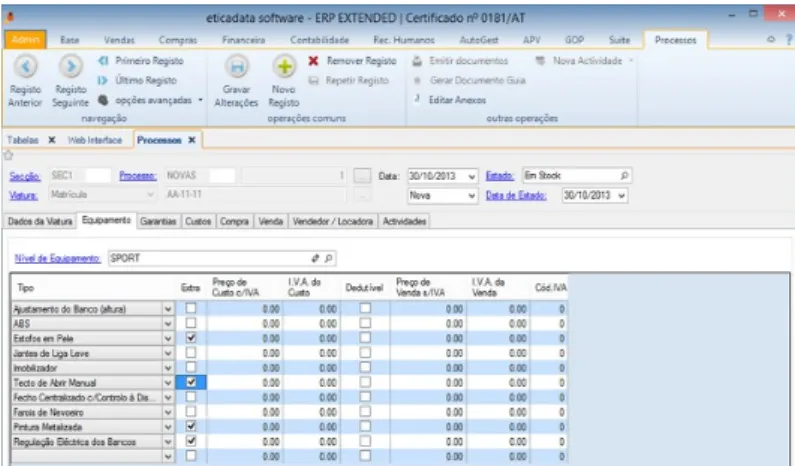Click Gerar Documento Guia
Image resolution: width=795 pixels, height=466 pixels.
tap(469, 80)
